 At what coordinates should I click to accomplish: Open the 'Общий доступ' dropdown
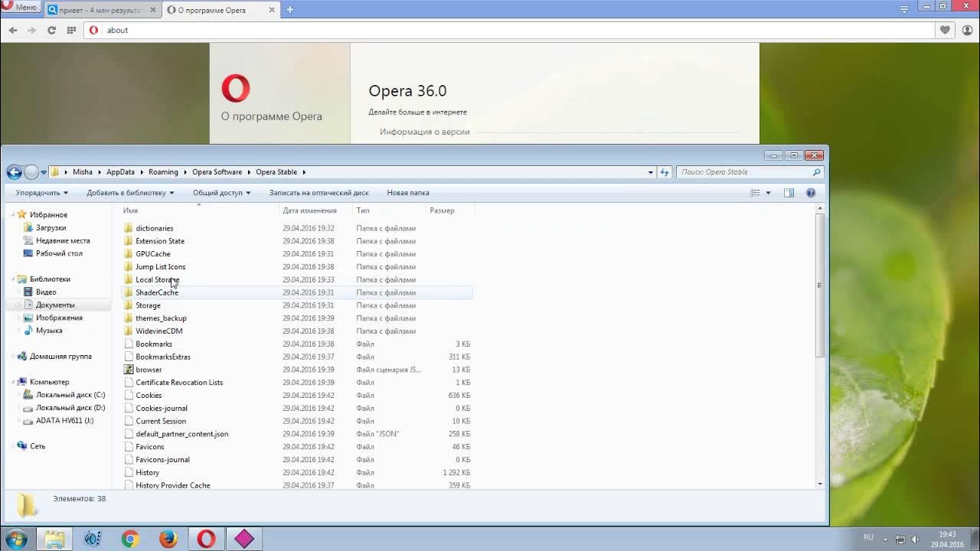pyautogui.click(x=222, y=193)
